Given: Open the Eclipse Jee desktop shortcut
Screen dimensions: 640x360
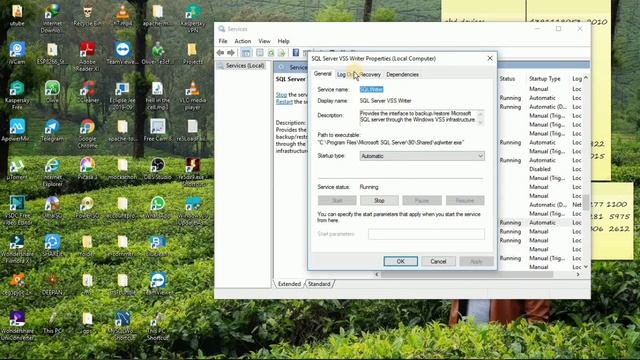Looking at the screenshot, I should click(x=122, y=95).
